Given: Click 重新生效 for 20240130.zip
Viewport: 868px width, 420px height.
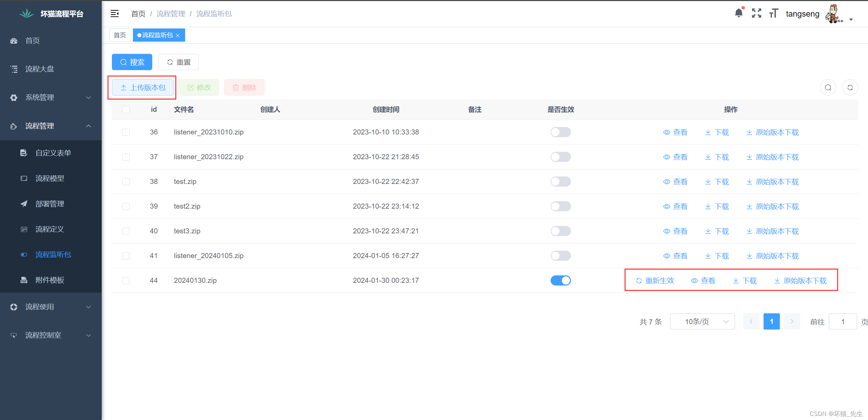Looking at the screenshot, I should click(655, 280).
